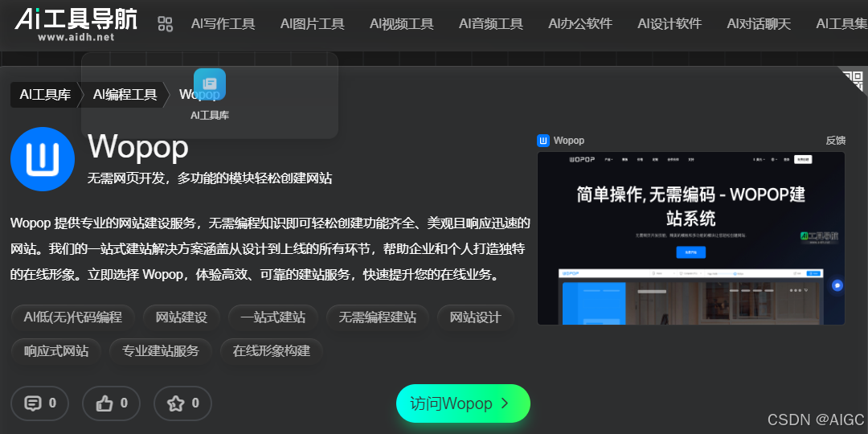This screenshot has width=868, height=434.
Task: Click the subtitle 无需网页开发 text
Action: (x=210, y=178)
